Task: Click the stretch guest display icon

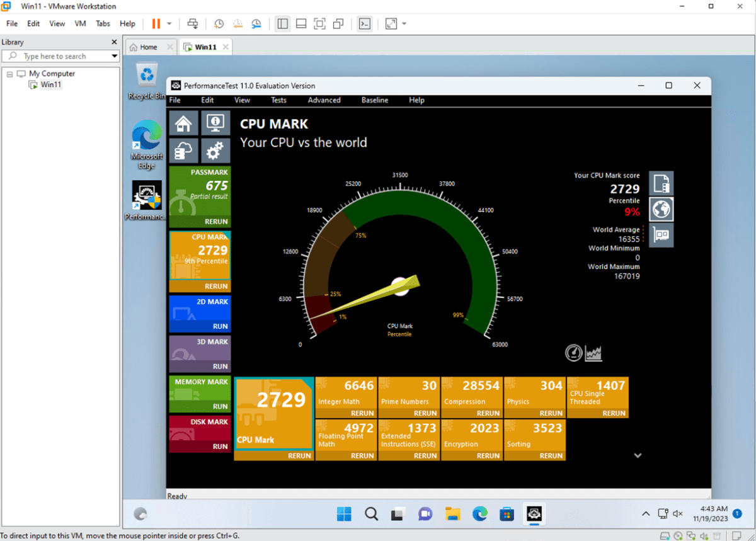Action: tap(391, 24)
